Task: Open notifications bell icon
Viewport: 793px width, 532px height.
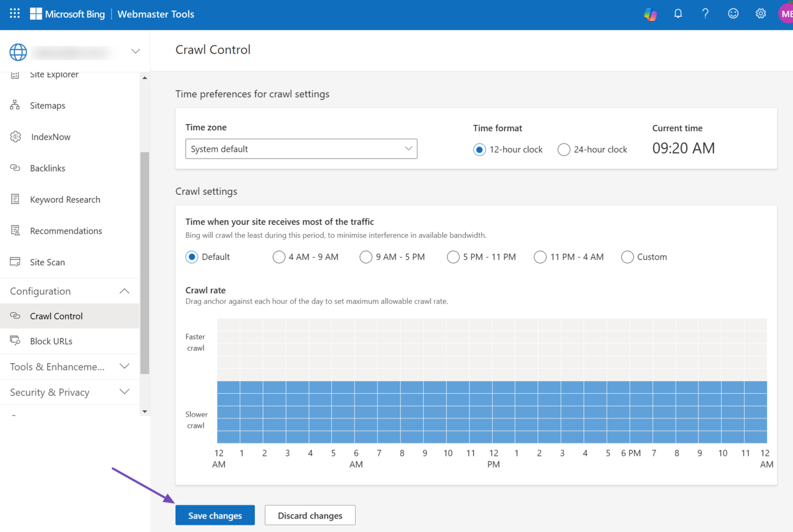Action: (678, 14)
